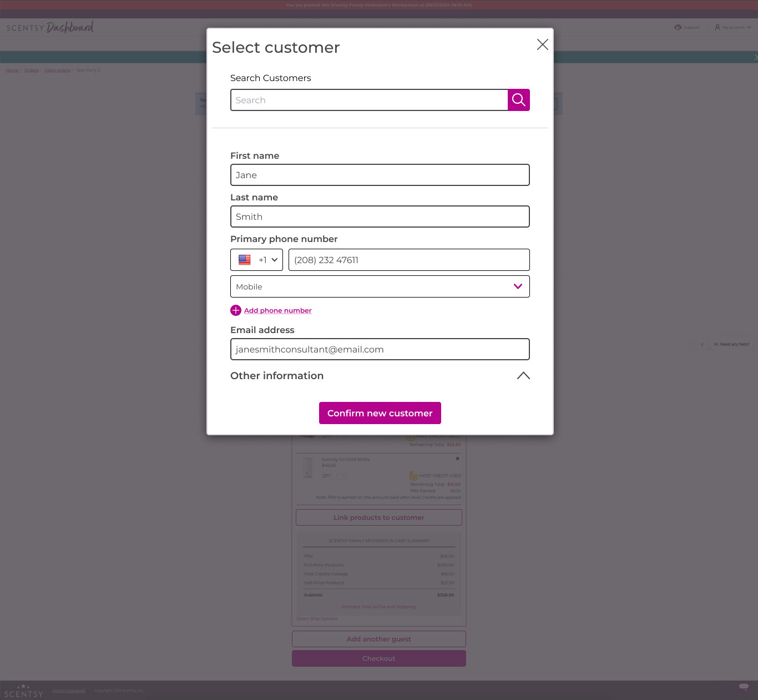Click the Subtotal $328.50 value

(446, 595)
